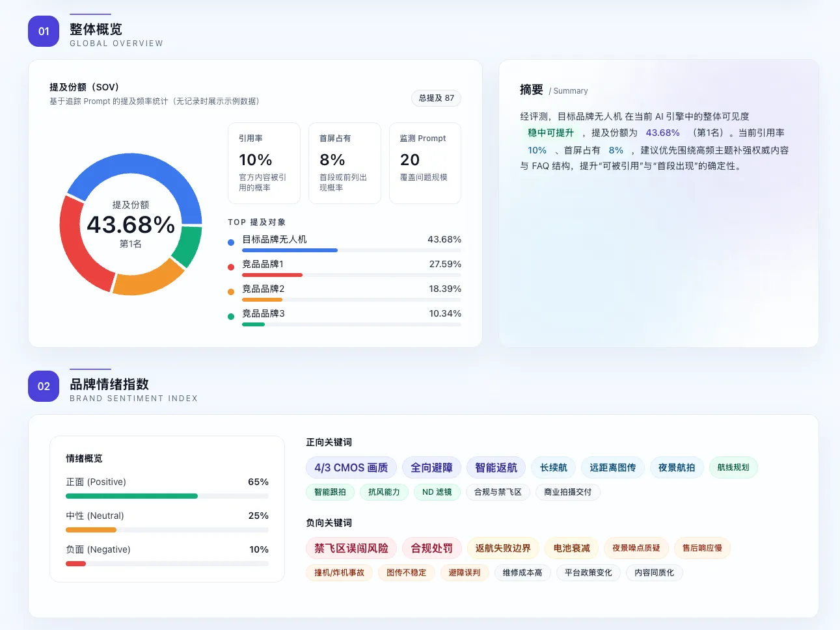Viewport: 840px width, 630px height.
Task: Click the 情绪概览 card title
Action: 84,458
